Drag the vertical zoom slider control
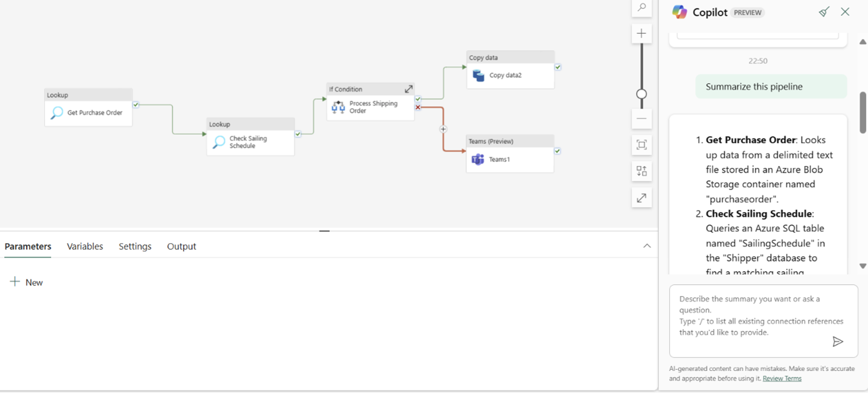868x402 pixels. (641, 94)
